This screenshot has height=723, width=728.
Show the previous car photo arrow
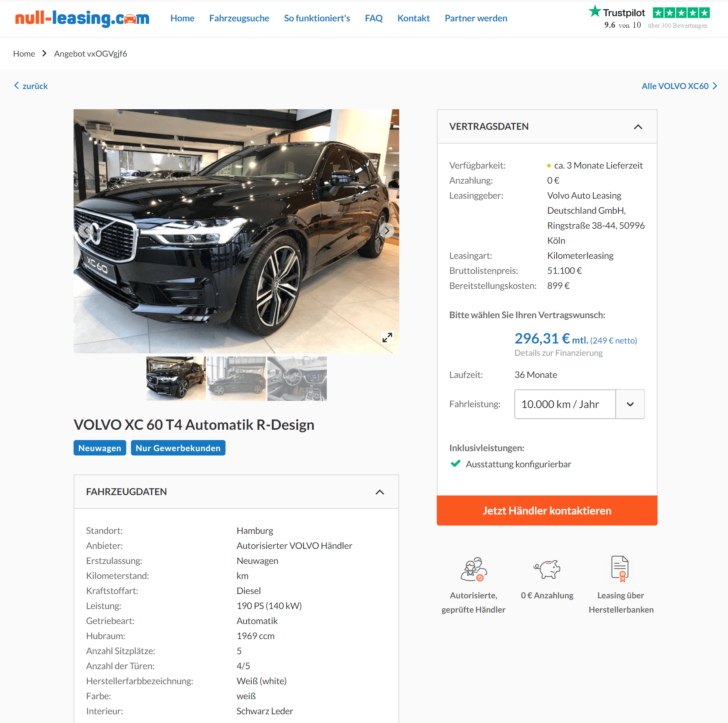click(x=85, y=230)
